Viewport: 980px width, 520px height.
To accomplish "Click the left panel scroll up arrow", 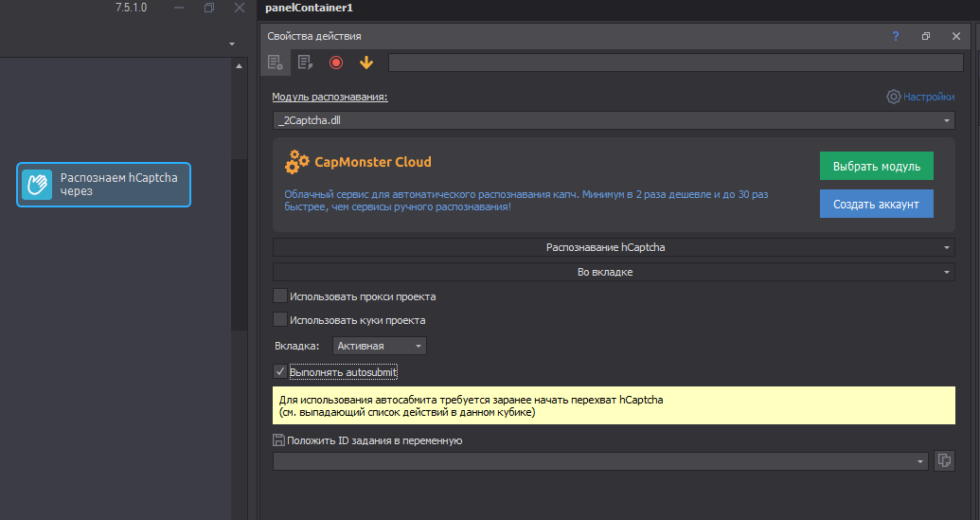I will point(239,65).
